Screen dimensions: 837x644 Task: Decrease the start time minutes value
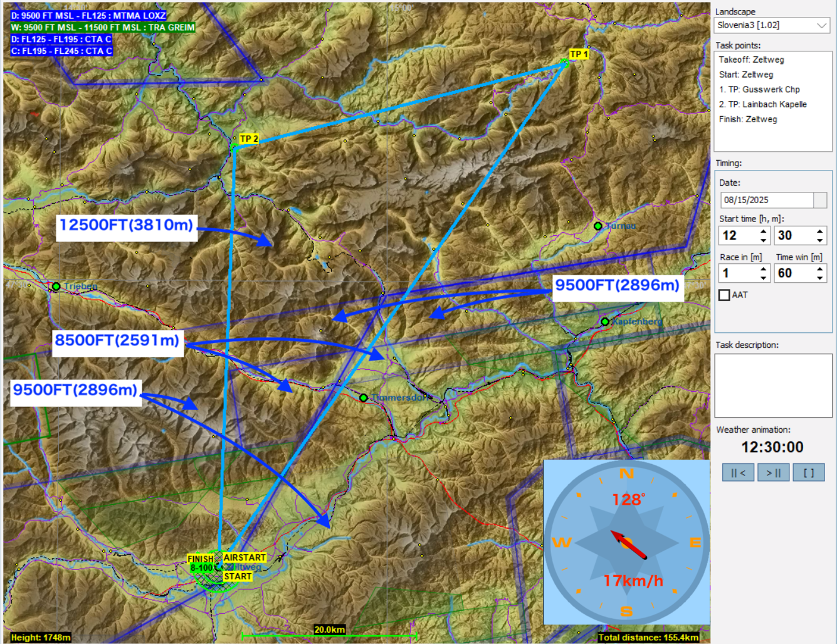coord(819,240)
